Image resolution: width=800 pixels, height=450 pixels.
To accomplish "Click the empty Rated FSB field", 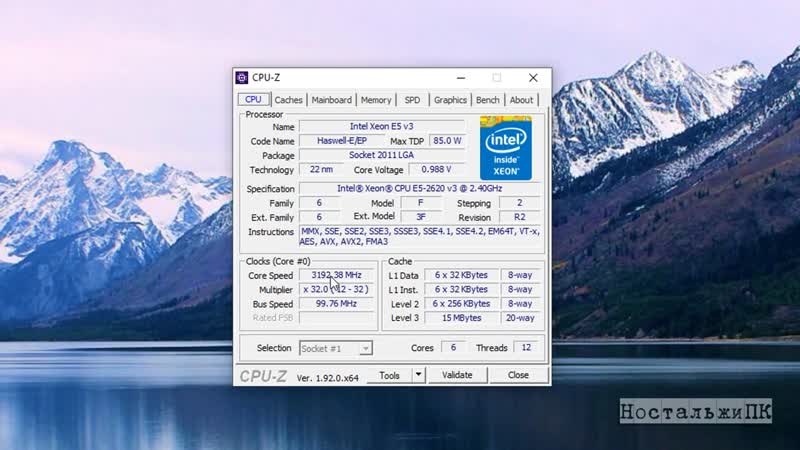I will [336, 318].
